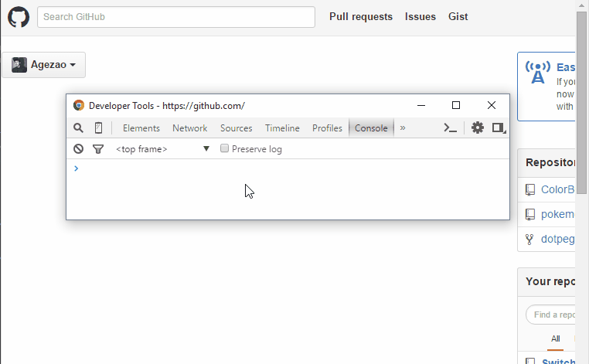Screen dimensions: 589x364
Task: Click the Chrome icon in DevTools title bar
Action: click(x=79, y=106)
